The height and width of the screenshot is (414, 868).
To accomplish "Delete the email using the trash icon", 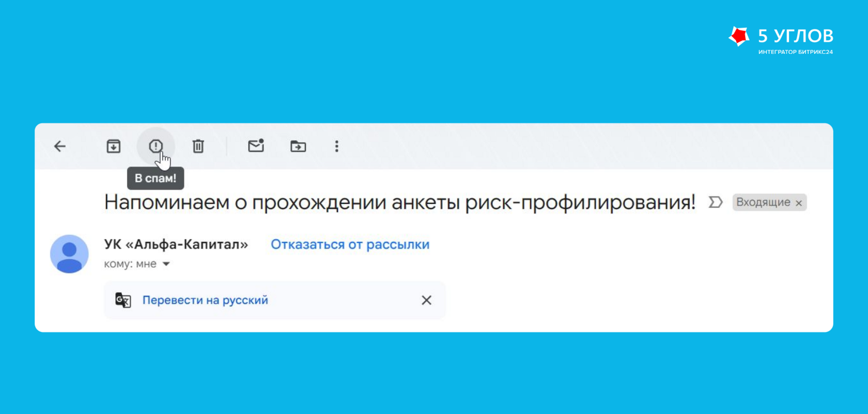I will [198, 146].
